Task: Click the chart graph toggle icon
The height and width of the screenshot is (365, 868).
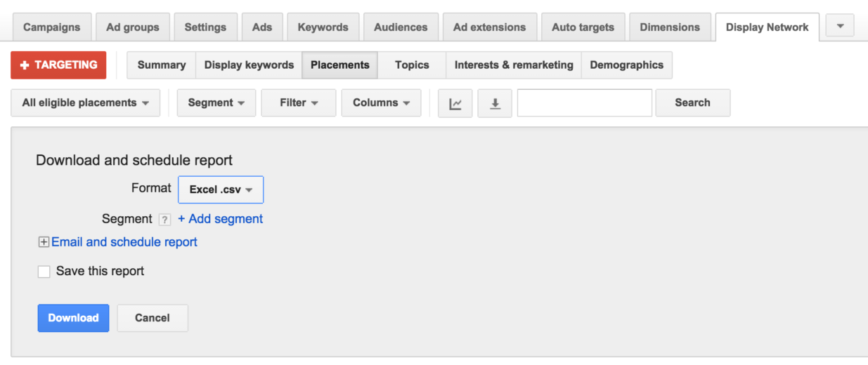Action: tap(455, 102)
